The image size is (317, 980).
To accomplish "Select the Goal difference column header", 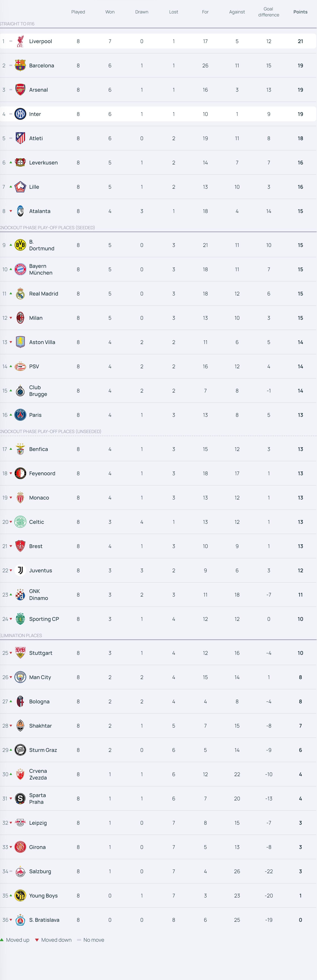I will [269, 12].
